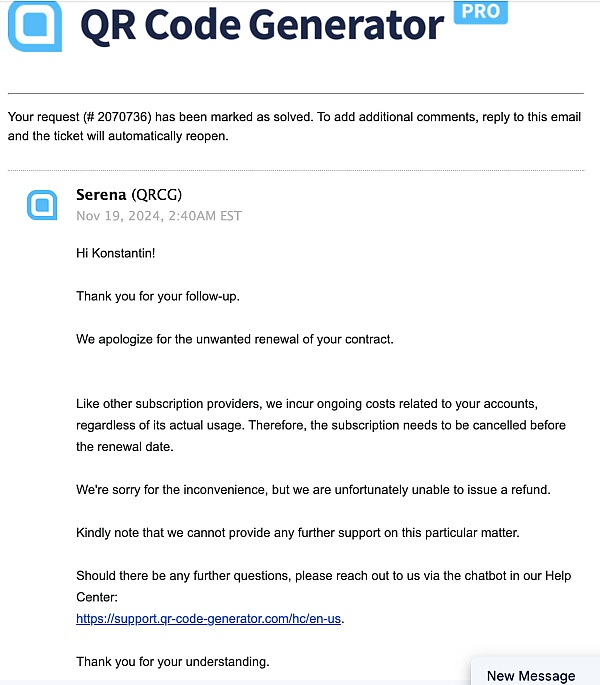Click the Nov 19, 2024 timestamp
This screenshot has height=685, width=600.
click(159, 216)
